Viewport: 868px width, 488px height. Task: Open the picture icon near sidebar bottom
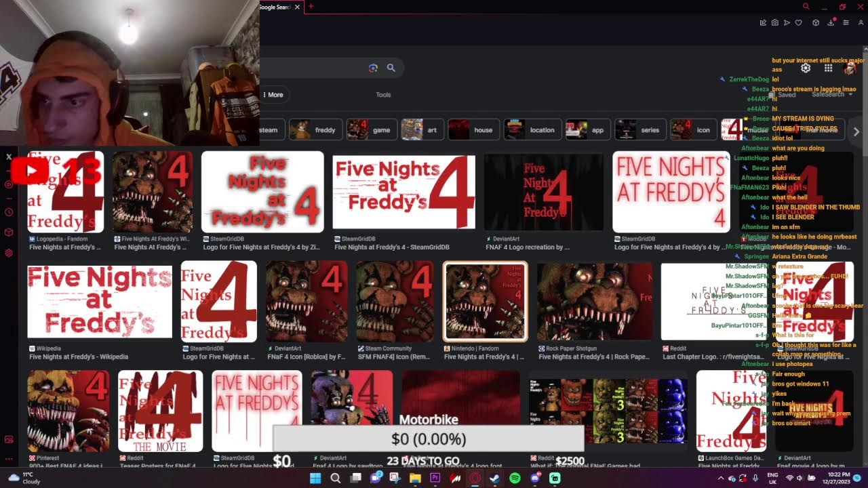pos(9,439)
